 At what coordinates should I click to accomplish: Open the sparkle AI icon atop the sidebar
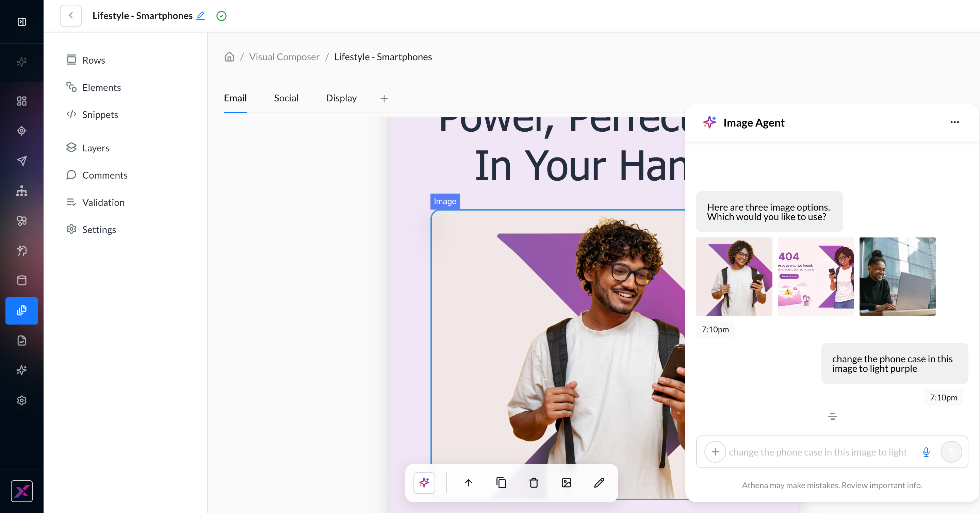22,62
